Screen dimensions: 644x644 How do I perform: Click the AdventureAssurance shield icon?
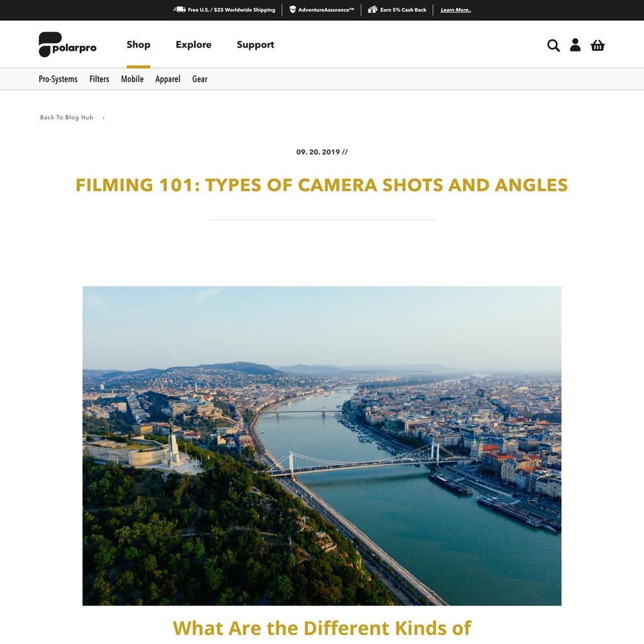pyautogui.click(x=292, y=10)
